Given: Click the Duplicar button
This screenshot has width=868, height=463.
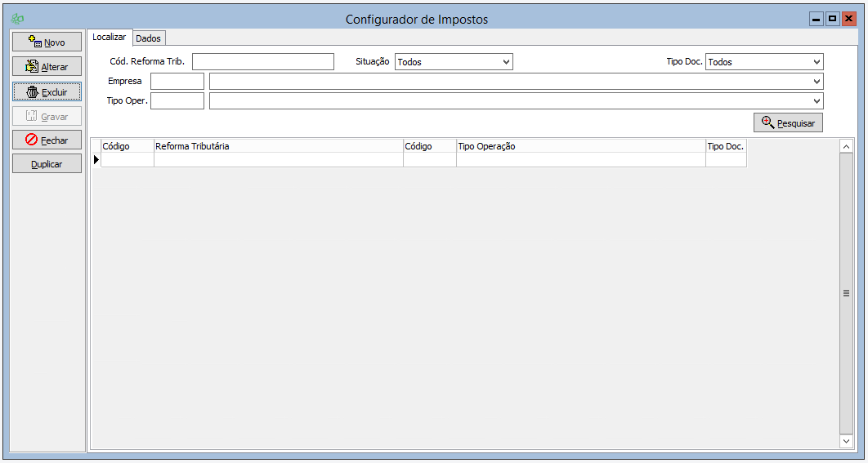Looking at the screenshot, I should click(x=47, y=164).
